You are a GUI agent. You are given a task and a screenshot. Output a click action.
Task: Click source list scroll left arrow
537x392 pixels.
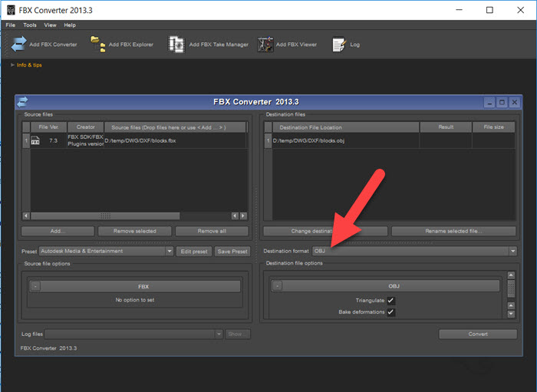tap(26, 216)
